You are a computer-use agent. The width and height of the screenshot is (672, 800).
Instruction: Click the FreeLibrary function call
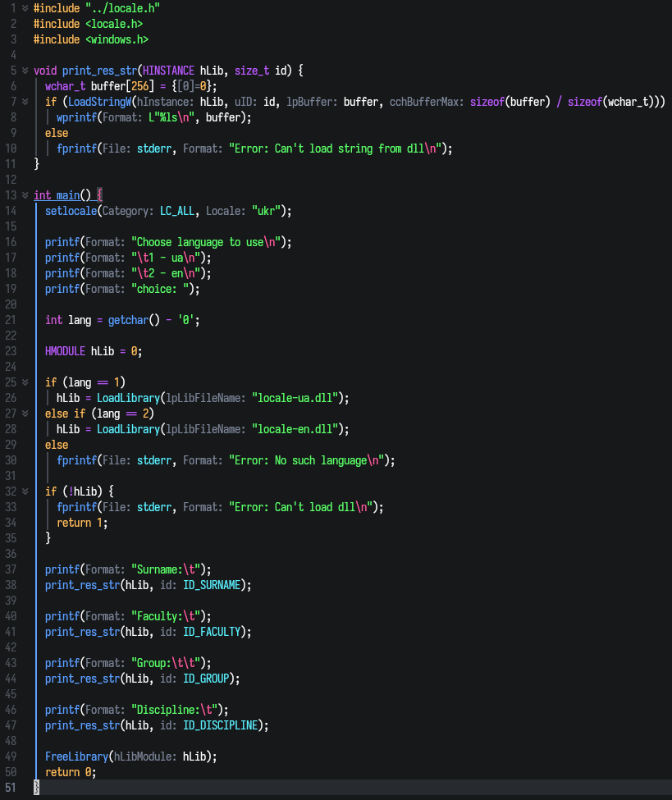76,757
